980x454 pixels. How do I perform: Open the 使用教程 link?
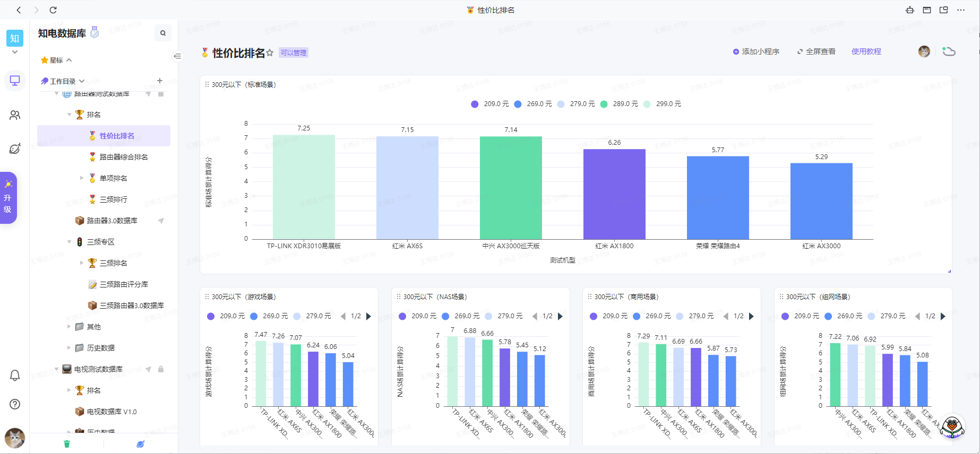pos(866,51)
